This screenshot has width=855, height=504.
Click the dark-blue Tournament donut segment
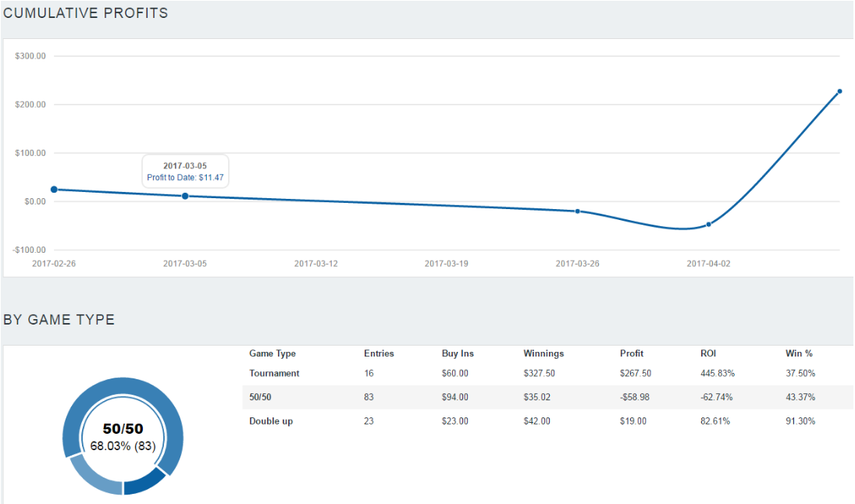click(x=144, y=481)
